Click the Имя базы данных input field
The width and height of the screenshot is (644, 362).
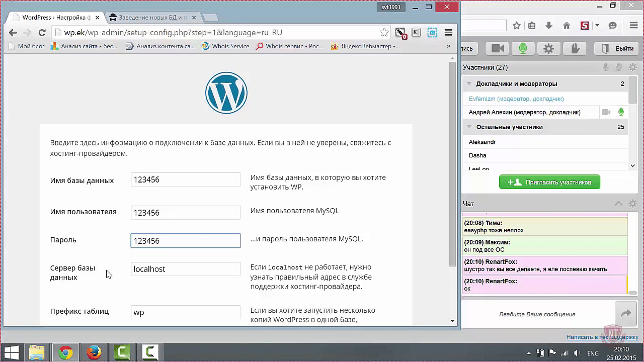tap(186, 179)
